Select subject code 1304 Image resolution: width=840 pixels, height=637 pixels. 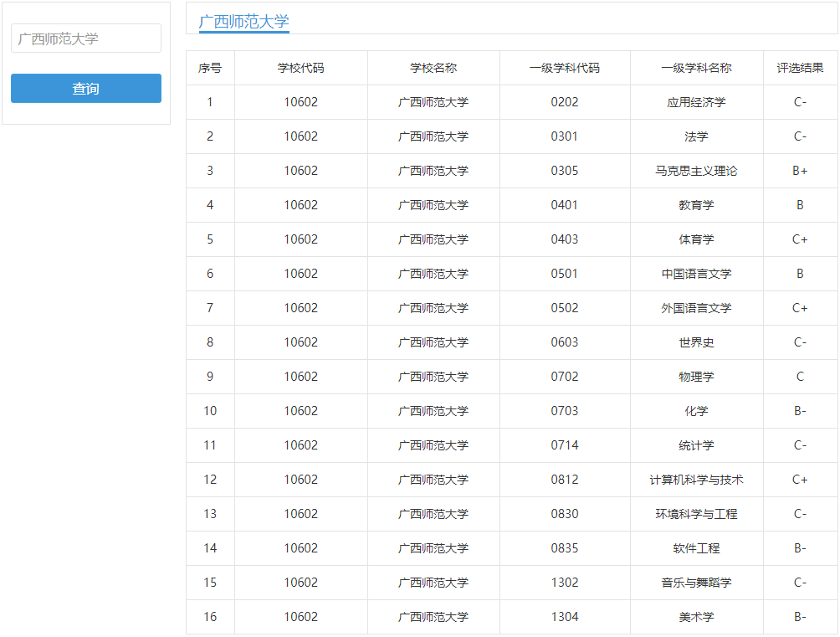(565, 617)
